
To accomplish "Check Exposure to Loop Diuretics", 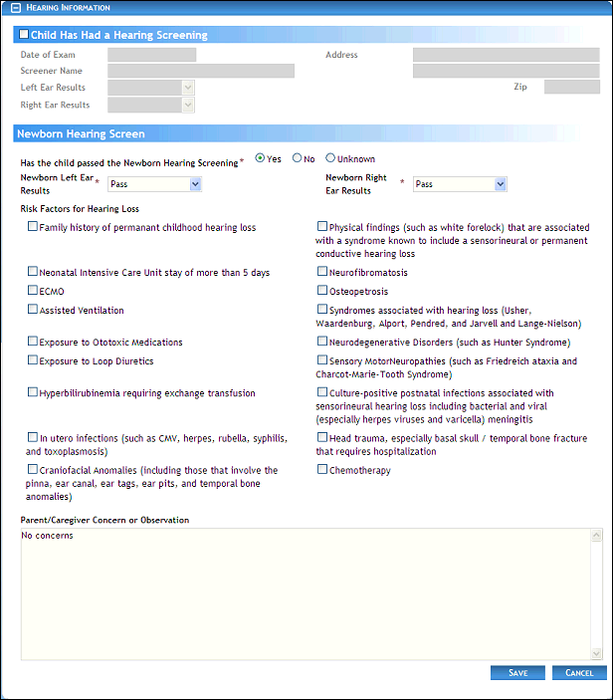I will coord(33,360).
